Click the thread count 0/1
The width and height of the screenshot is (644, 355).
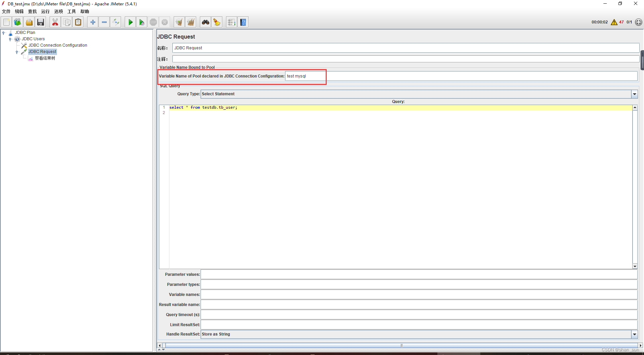point(629,22)
